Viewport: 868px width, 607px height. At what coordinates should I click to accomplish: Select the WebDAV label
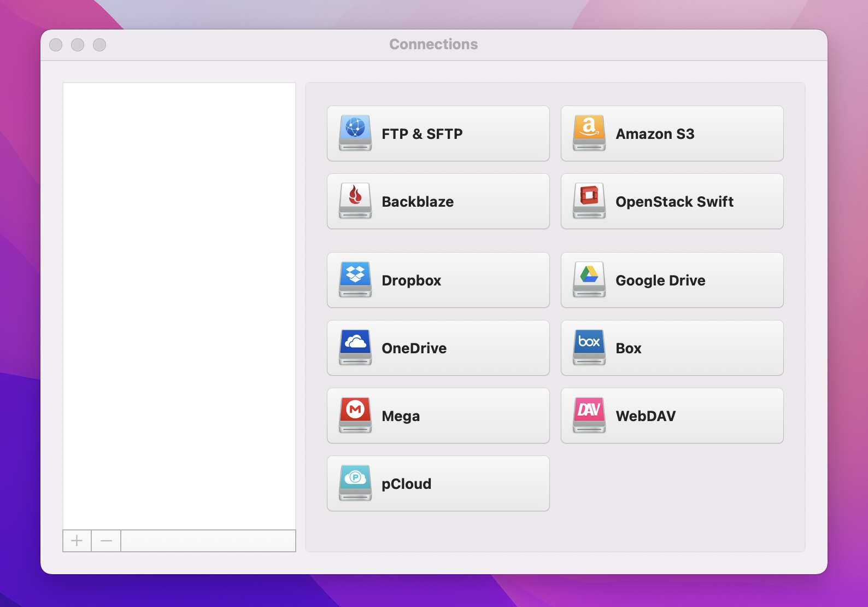point(646,416)
